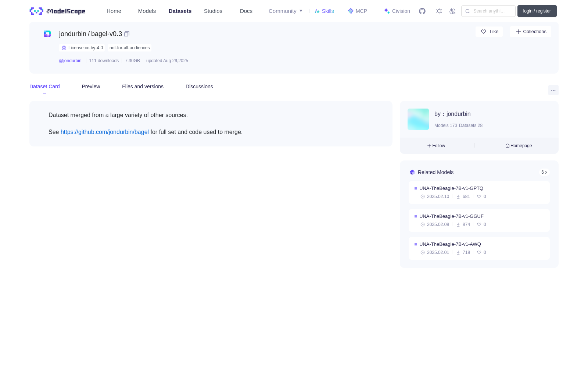Follow jondurbin with the Follow button

pyautogui.click(x=436, y=146)
